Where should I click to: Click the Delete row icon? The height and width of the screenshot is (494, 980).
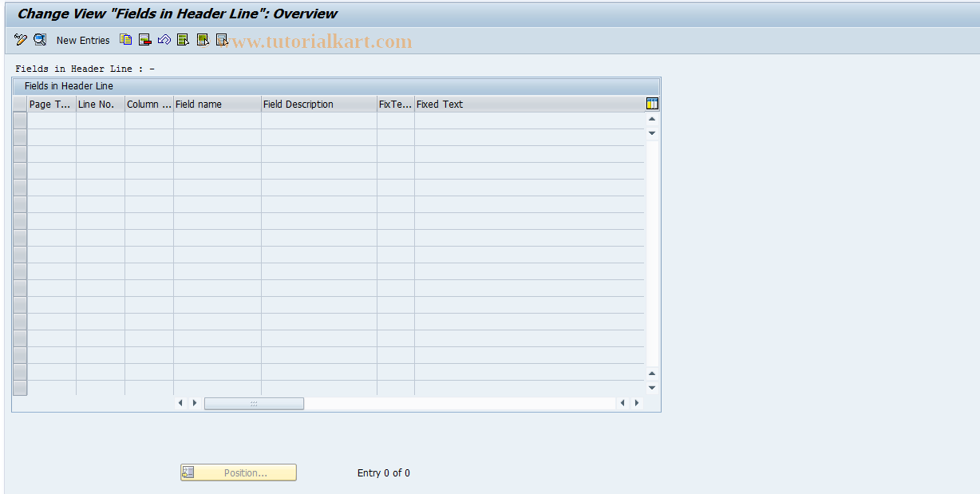[144, 40]
